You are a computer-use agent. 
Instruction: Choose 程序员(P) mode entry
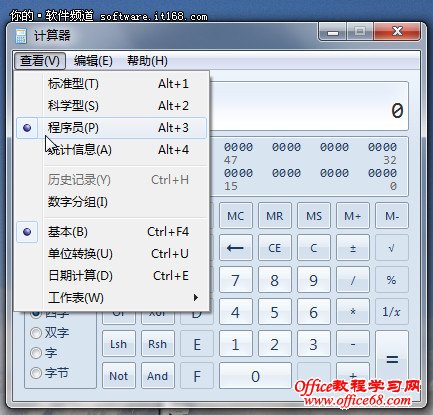112,128
